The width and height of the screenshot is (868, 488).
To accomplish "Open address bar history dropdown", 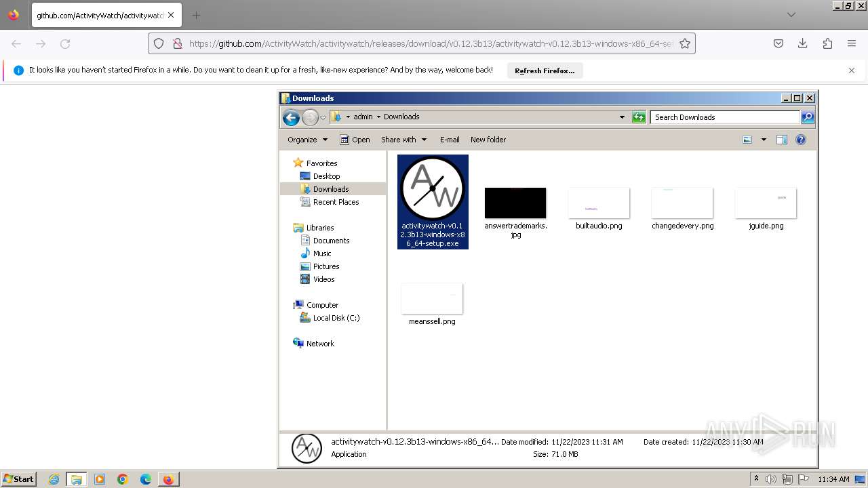I will [x=622, y=117].
